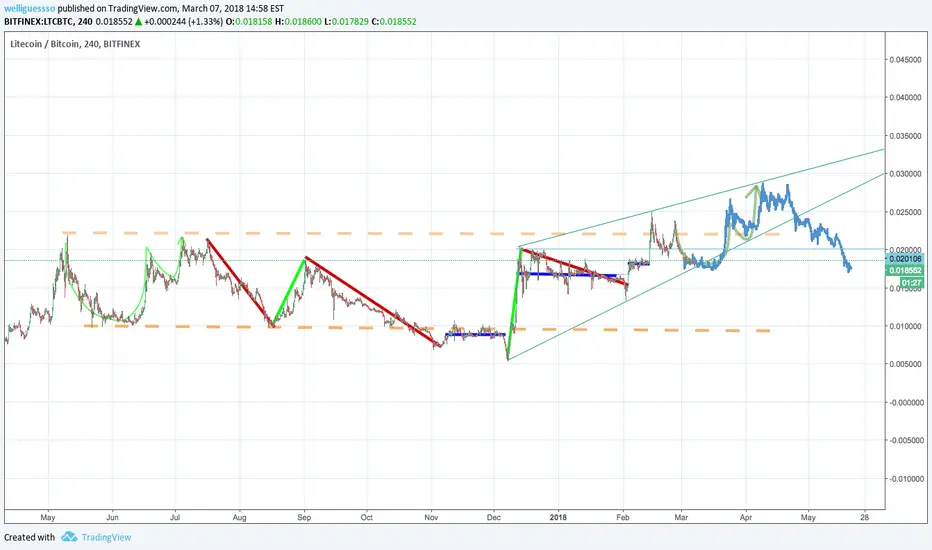
Task: Click the 0.040000 price axis value
Action: coord(906,98)
